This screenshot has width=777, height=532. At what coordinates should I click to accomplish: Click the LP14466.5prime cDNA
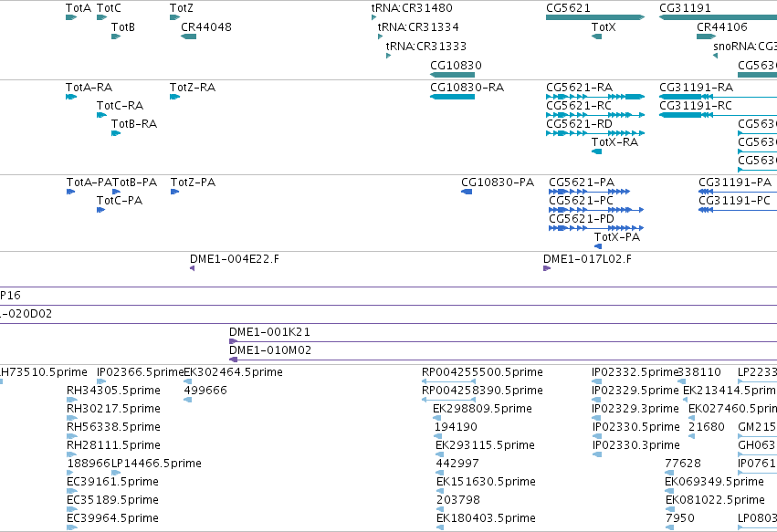tap(116, 473)
